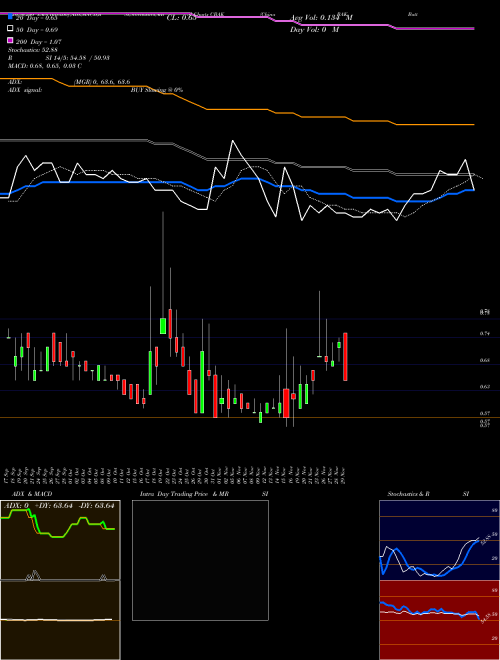Click the '(MGR) 0, 63.6, 63.6' value
Screen dimensions: 500x660
[x=102, y=82]
